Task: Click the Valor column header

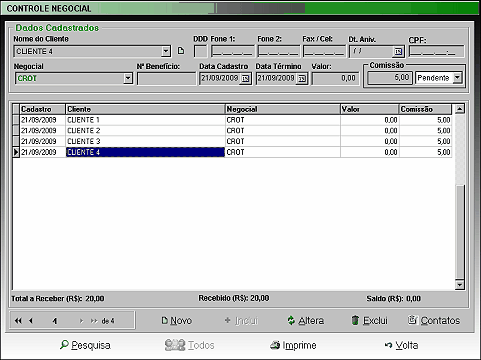Action: [x=369, y=109]
